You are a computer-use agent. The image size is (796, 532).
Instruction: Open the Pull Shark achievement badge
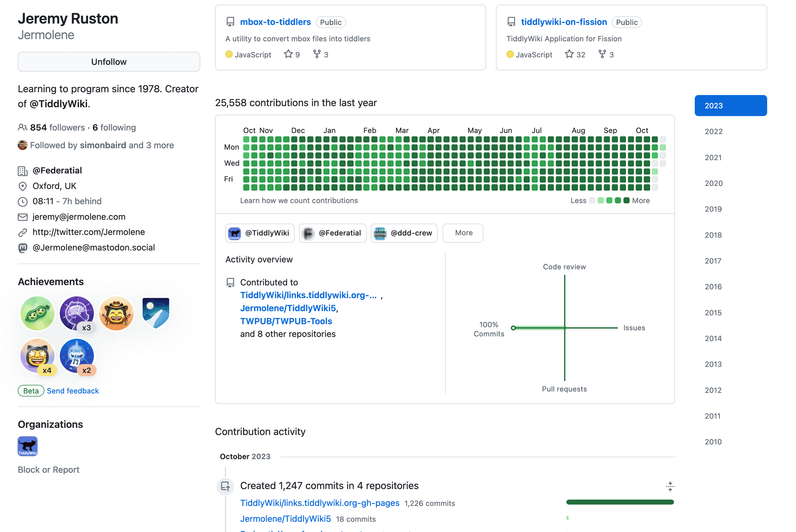(x=77, y=355)
